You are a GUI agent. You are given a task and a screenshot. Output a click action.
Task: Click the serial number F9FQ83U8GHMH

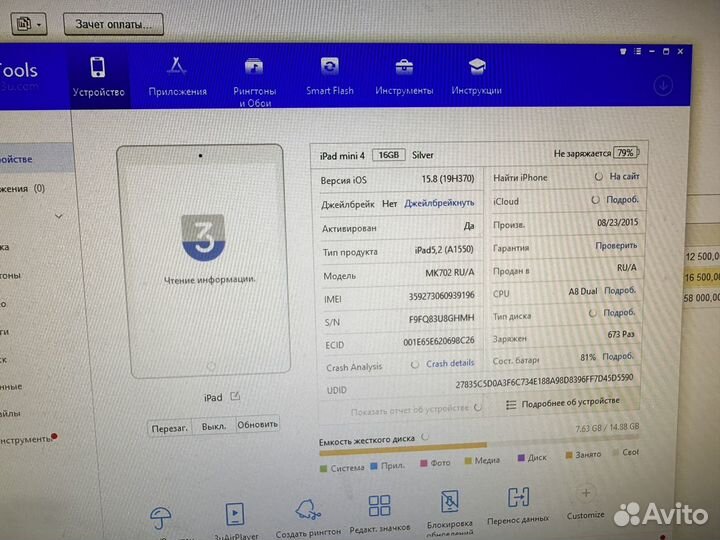click(x=441, y=318)
